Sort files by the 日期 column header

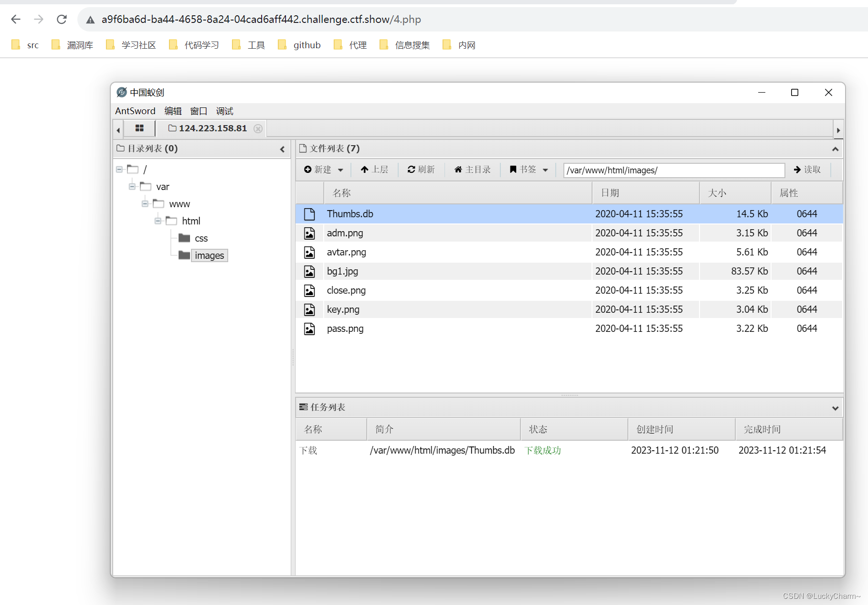[x=646, y=193]
